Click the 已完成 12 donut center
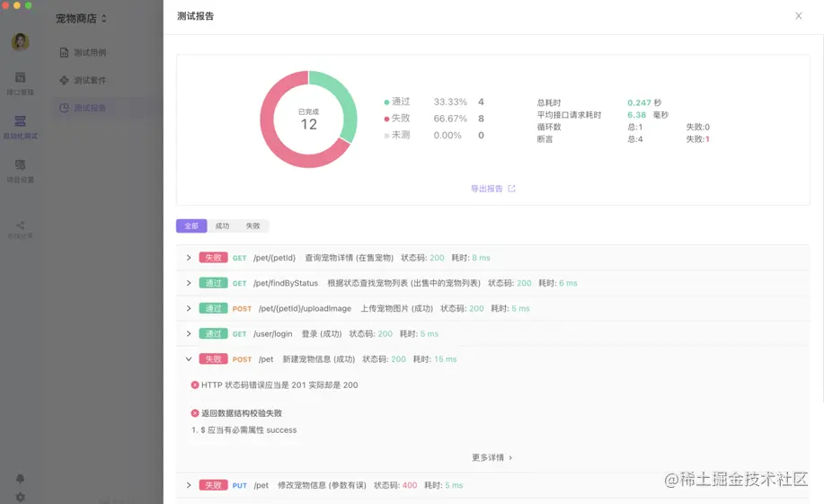 pyautogui.click(x=308, y=119)
